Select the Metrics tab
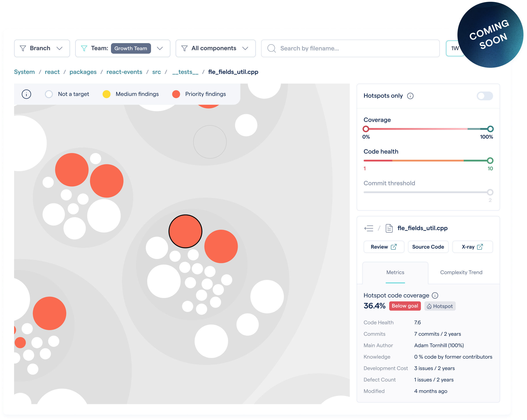The width and height of the screenshot is (527, 420). point(395,272)
